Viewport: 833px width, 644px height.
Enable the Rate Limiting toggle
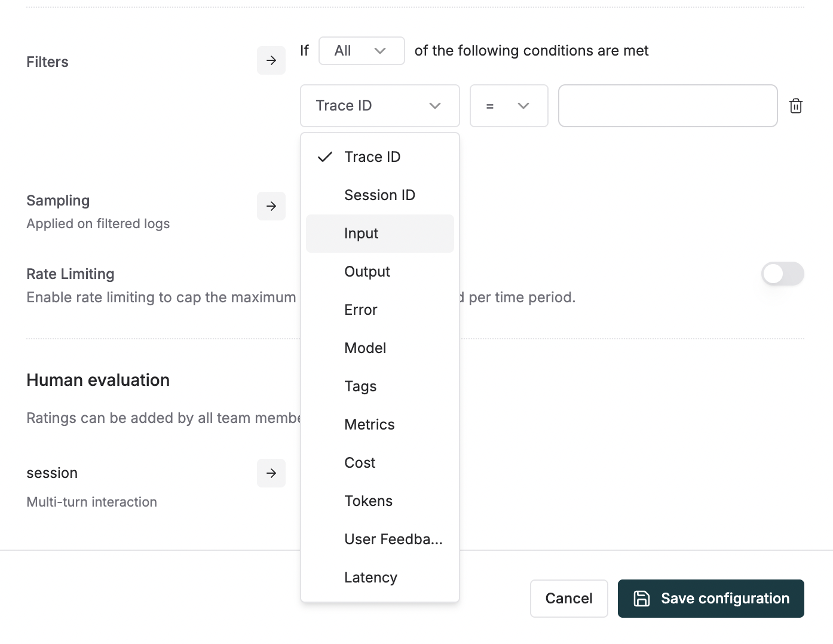(783, 274)
